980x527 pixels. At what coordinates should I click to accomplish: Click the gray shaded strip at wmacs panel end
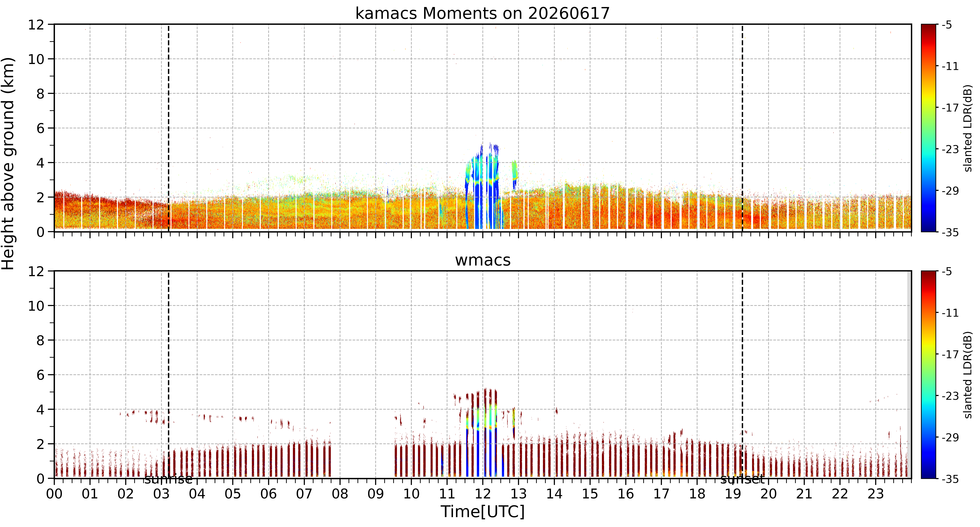(x=909, y=375)
